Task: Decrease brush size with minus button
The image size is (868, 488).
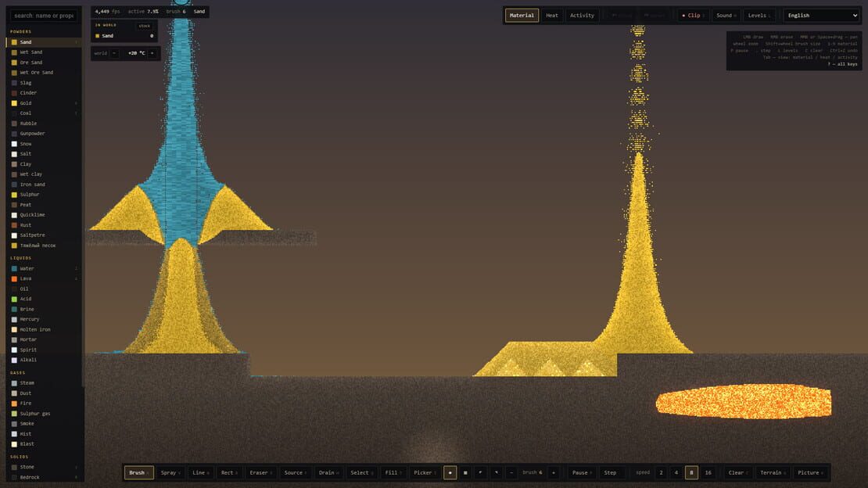Action: [x=511, y=472]
